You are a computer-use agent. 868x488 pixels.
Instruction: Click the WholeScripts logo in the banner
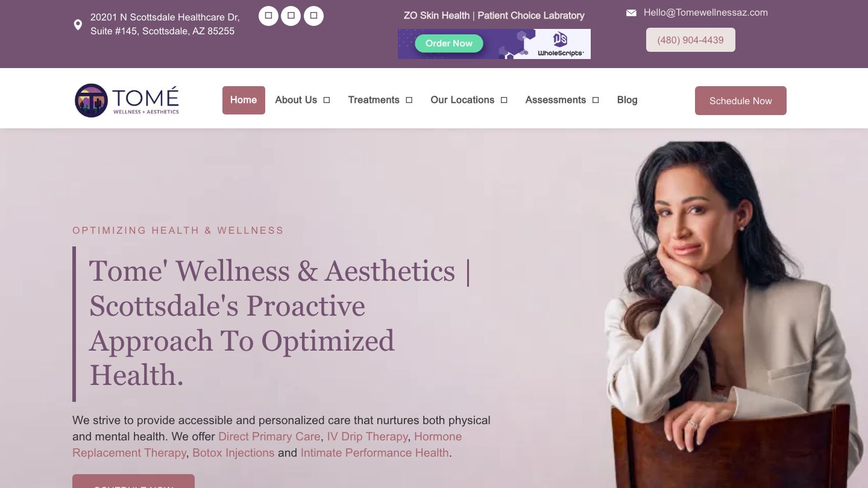tap(560, 45)
